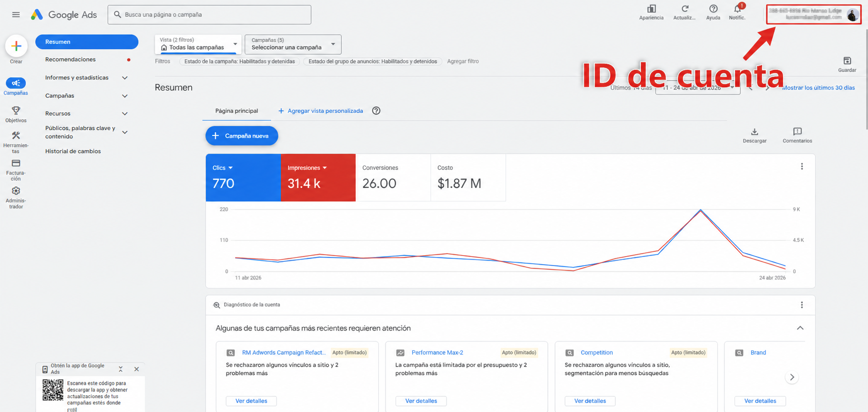
Task: Open Campañas in the sidebar
Action: [16, 87]
